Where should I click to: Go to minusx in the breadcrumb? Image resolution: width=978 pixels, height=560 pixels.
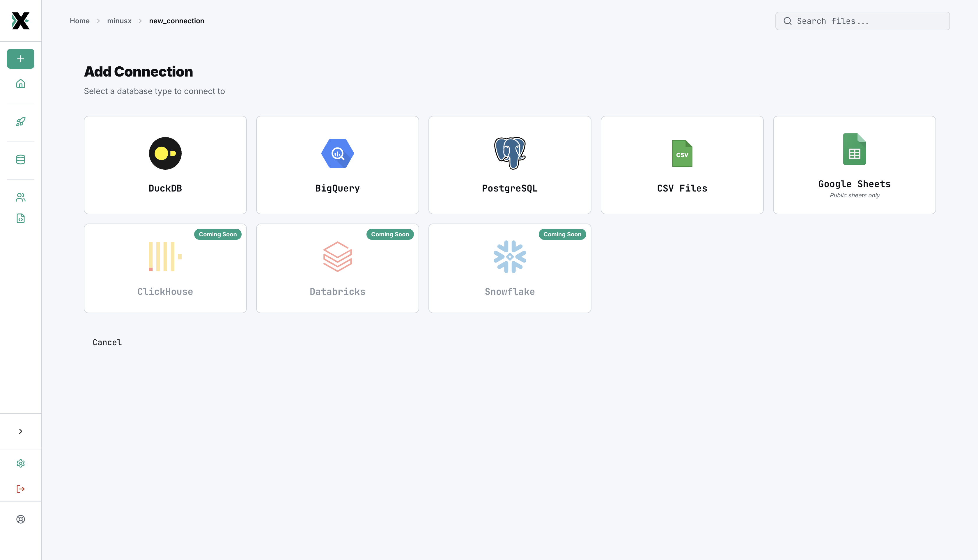tap(119, 21)
